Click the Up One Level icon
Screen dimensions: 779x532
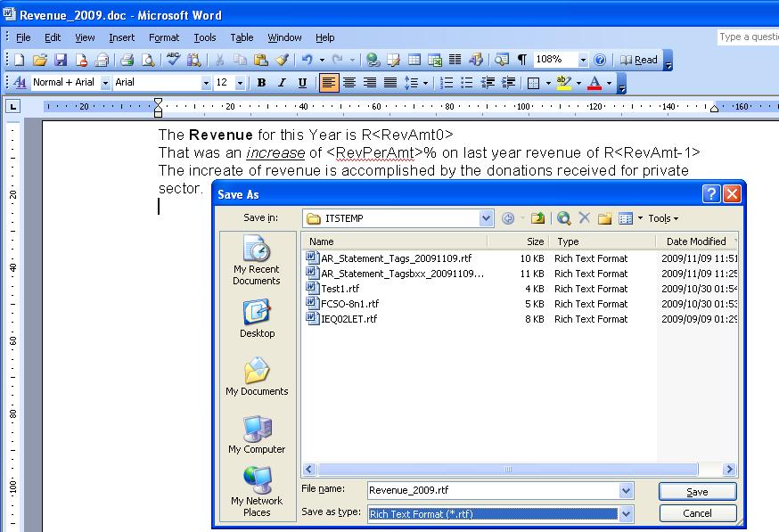tap(537, 217)
